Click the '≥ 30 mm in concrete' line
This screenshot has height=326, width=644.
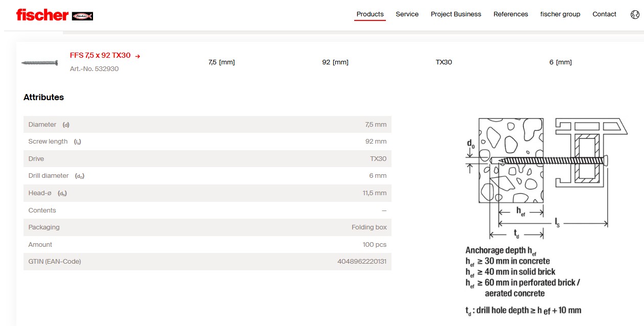508,261
